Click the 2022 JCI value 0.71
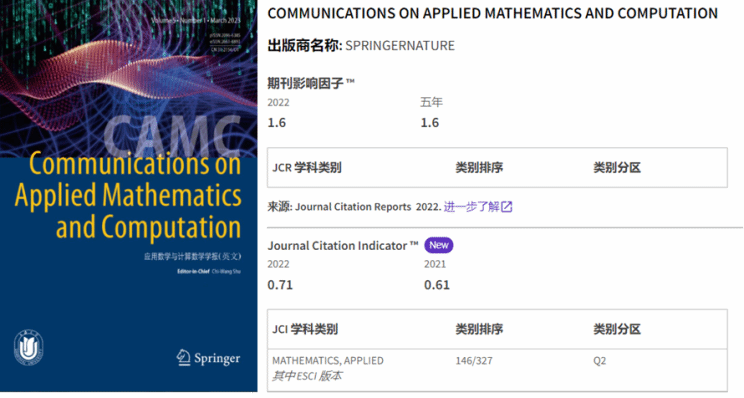 point(280,285)
